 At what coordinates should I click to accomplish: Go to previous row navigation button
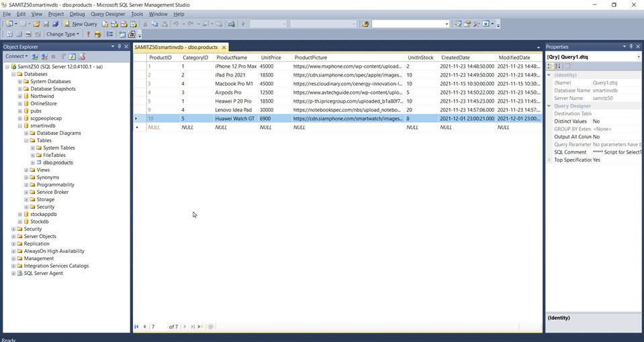pyautogui.click(x=144, y=327)
